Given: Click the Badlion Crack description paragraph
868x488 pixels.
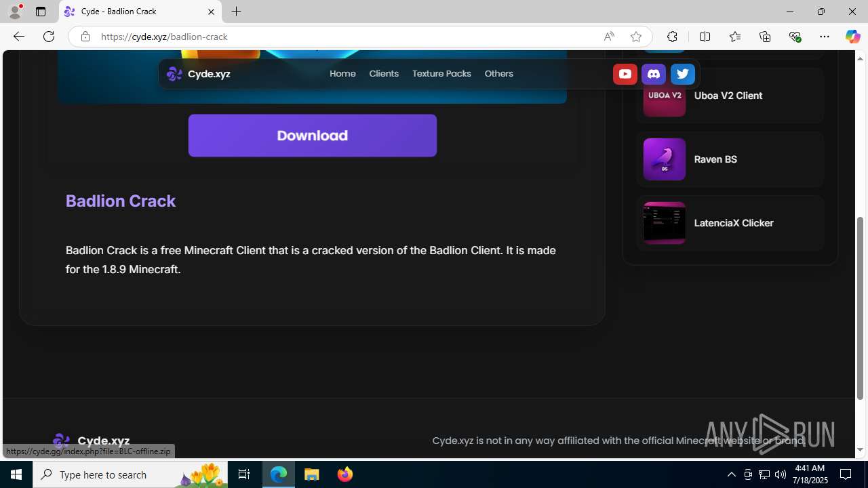Looking at the screenshot, I should click(311, 260).
